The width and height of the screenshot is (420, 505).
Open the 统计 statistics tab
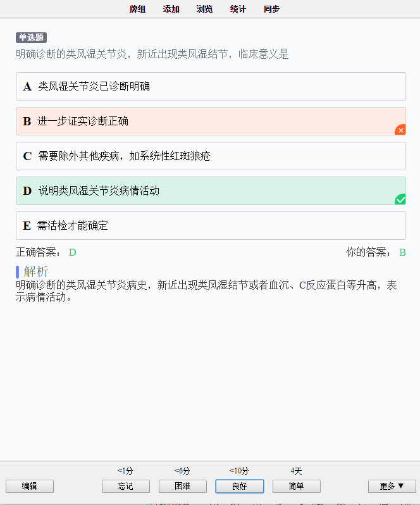238,9
